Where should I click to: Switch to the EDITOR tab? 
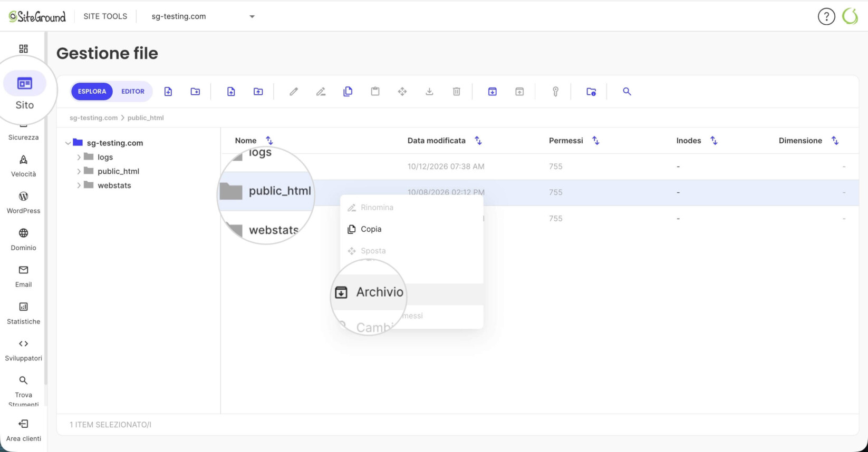[x=133, y=92]
